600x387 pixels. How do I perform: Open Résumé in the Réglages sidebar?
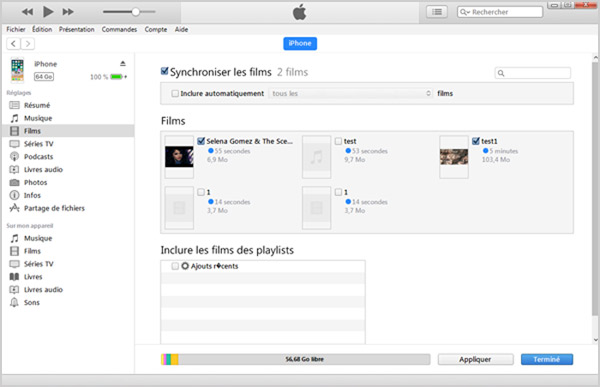pos(37,105)
